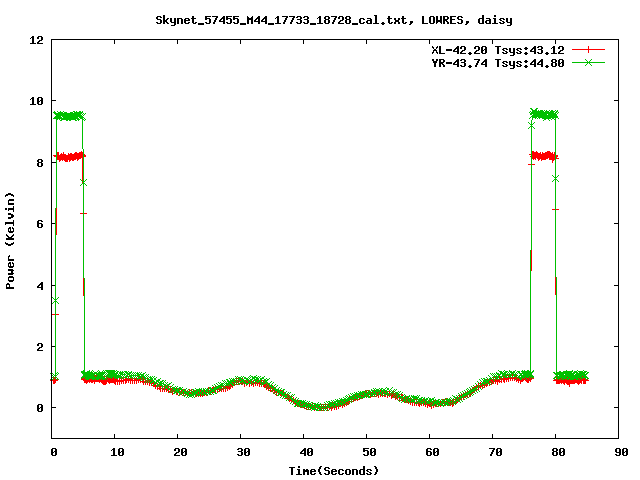Click the x-axis tick label 60

[x=432, y=452]
